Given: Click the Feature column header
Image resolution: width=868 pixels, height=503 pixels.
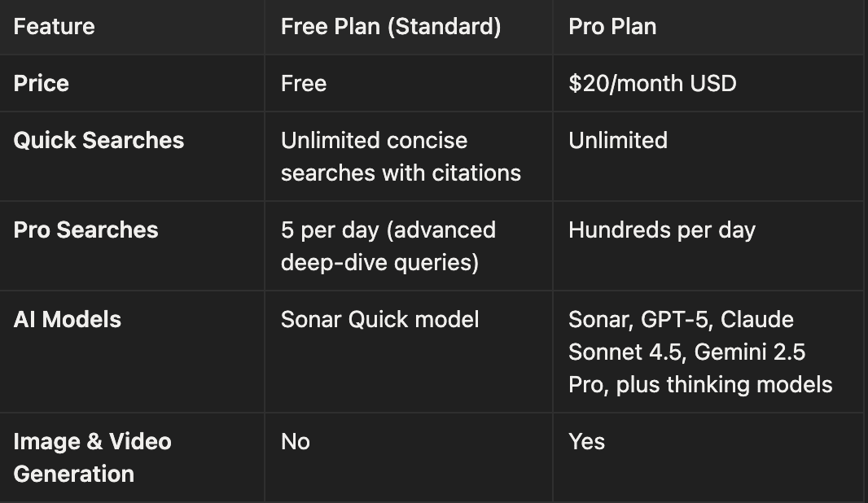Looking at the screenshot, I should click(54, 27).
